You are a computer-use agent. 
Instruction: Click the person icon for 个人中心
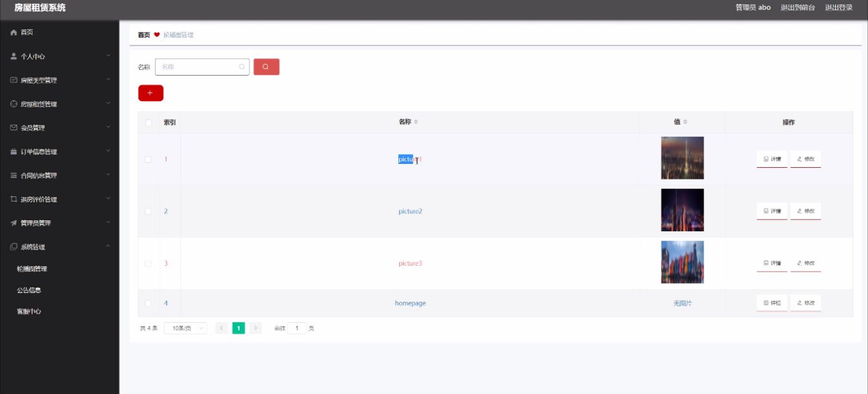(14, 56)
